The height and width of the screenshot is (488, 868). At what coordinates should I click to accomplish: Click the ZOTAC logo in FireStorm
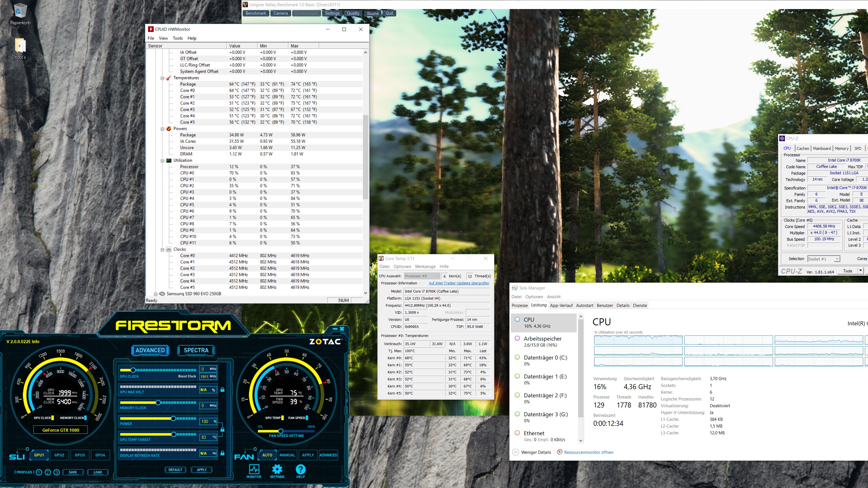325,341
